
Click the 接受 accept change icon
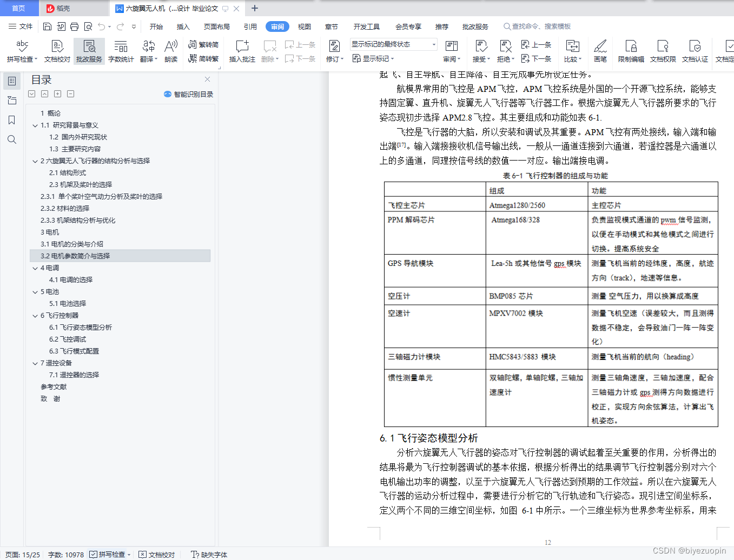pyautogui.click(x=481, y=46)
